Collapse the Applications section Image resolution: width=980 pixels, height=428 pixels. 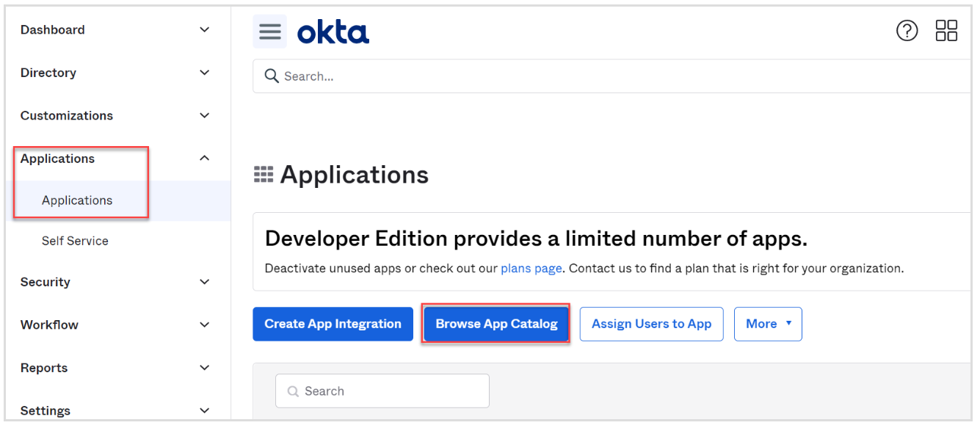pyautogui.click(x=57, y=158)
